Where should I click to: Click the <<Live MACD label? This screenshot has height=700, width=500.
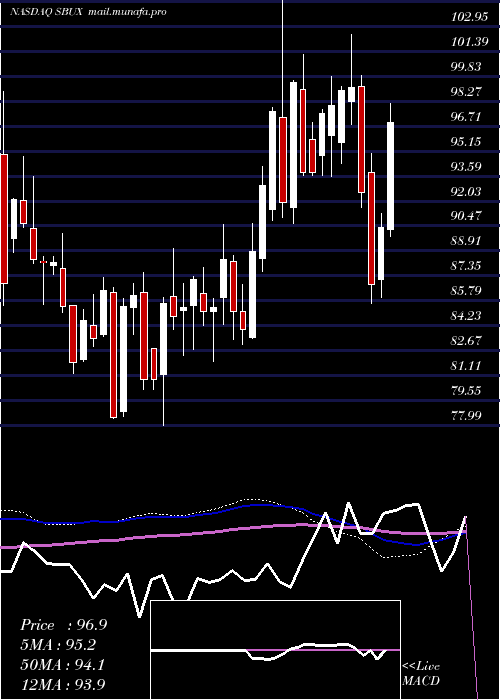pyautogui.click(x=421, y=674)
